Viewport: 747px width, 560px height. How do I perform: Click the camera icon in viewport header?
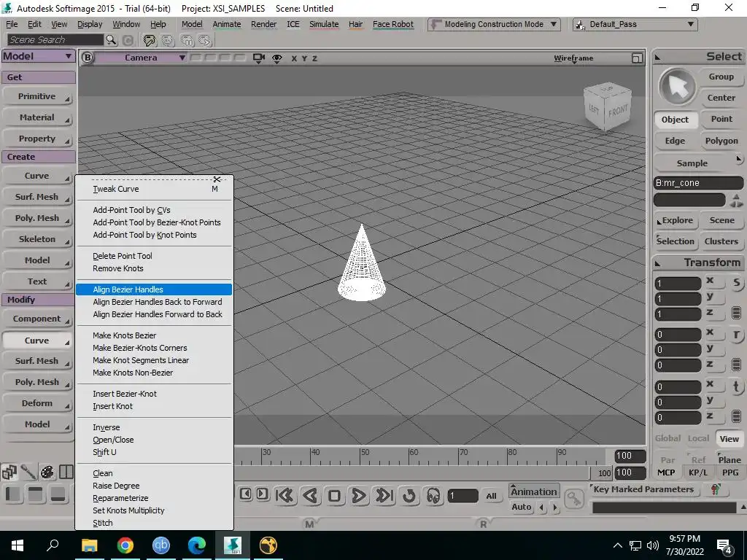click(x=259, y=58)
